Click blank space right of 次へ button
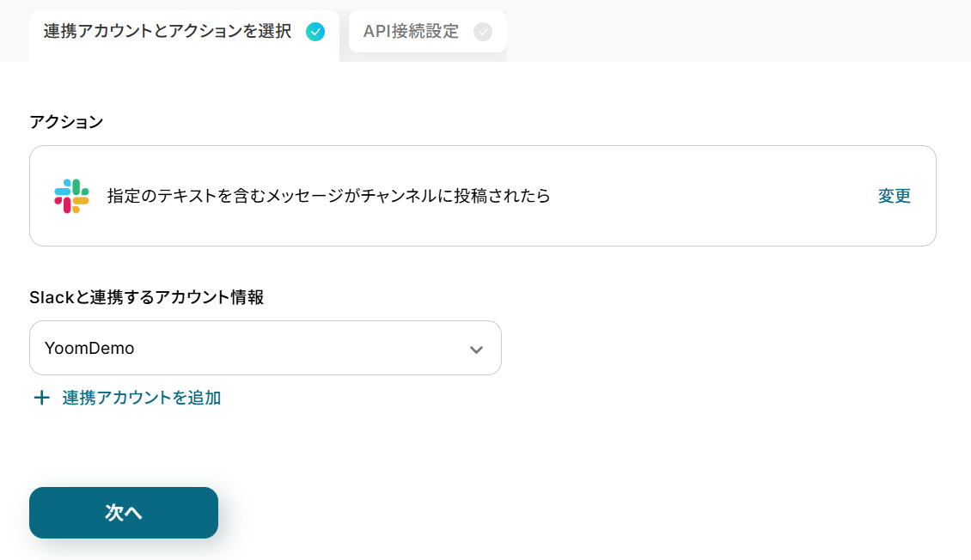971x560 pixels. [516, 513]
